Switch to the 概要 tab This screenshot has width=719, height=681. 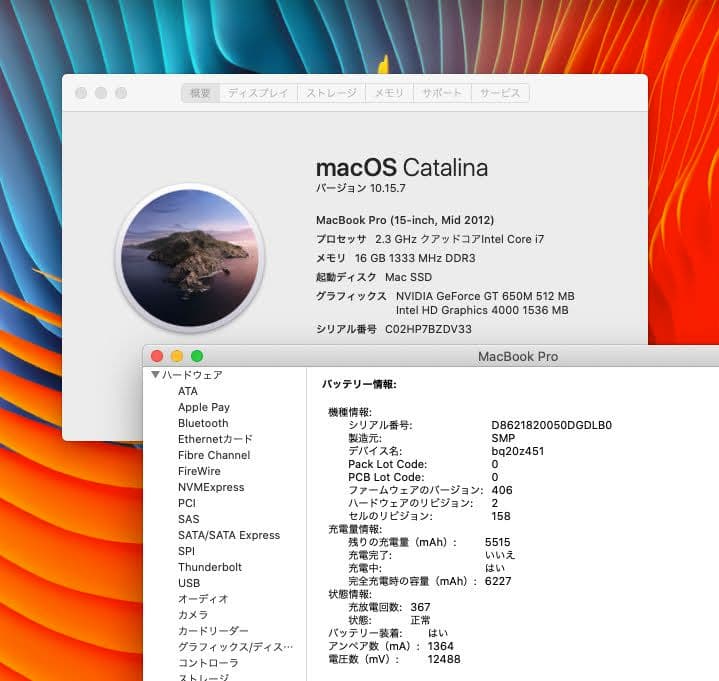200,93
